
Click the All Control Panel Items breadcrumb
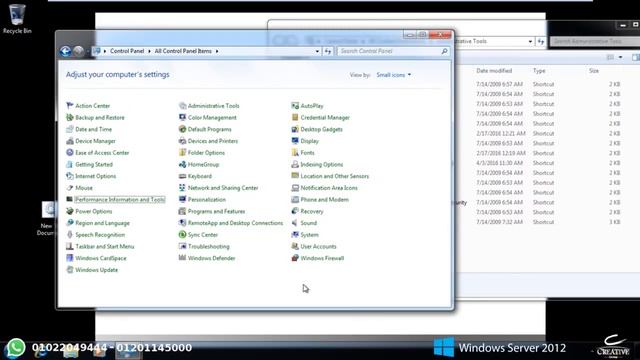183,51
